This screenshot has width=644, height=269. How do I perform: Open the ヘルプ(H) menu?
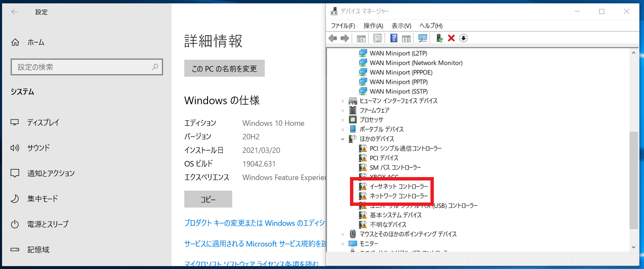pos(431,26)
